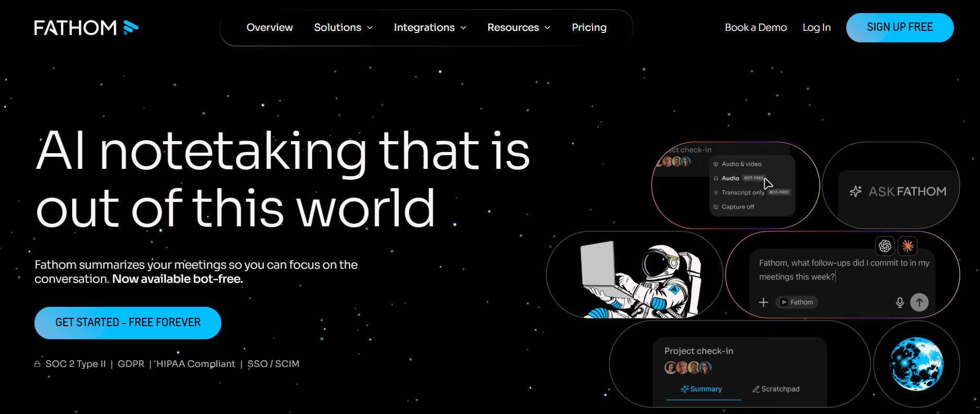Image resolution: width=980 pixels, height=414 pixels.
Task: Click the ASK FATHOM text
Action: pos(907,191)
